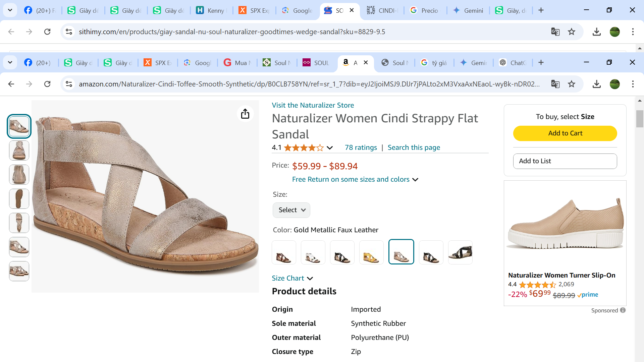Screen dimensions: 644x362
Task: Open the profile avatar in Amazon window
Action: click(x=614, y=84)
